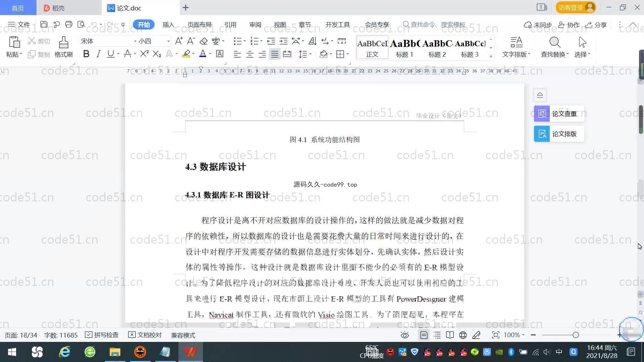
Task: Open Print Preview icon
Action: 81,24
